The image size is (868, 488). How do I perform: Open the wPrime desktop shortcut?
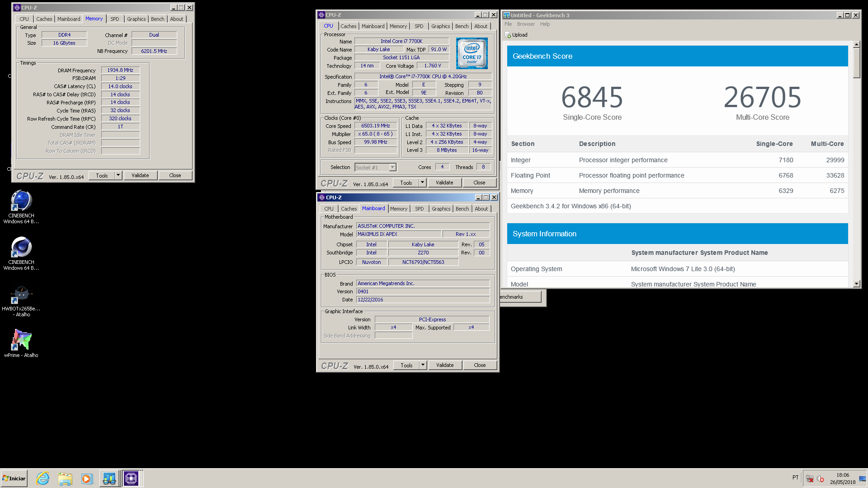21,343
